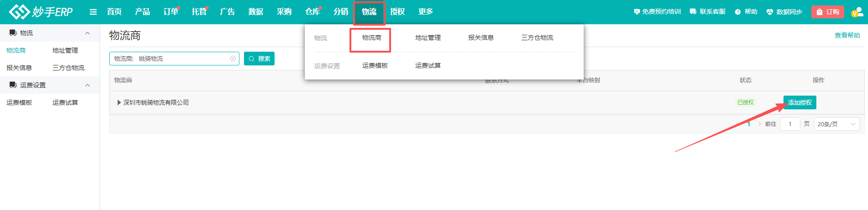
Task: Select 地址管理 in the dropdown menu
Action: click(x=428, y=38)
